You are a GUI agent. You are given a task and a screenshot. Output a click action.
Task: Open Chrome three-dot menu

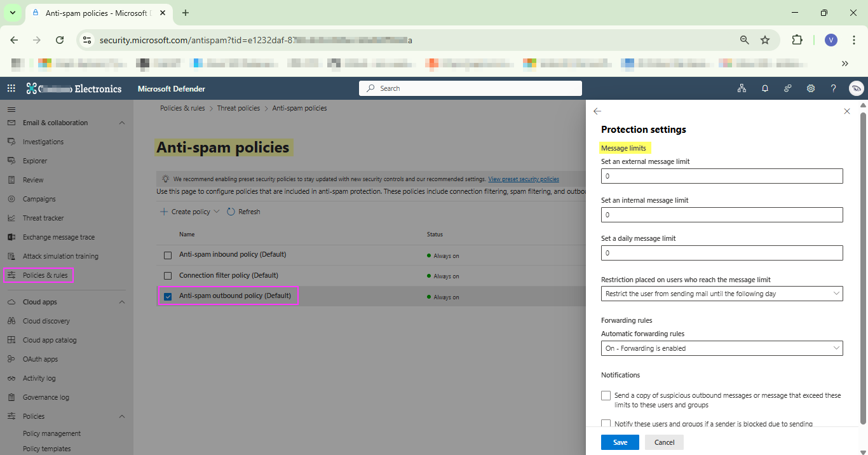(x=854, y=40)
